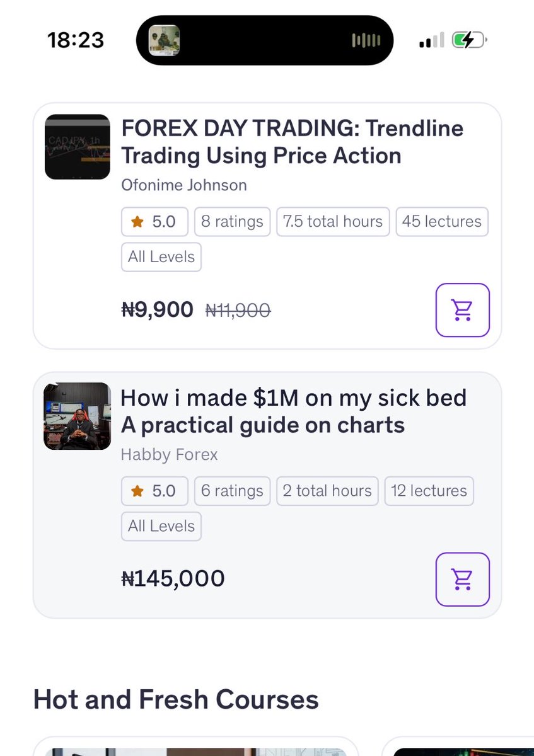534x756 pixels.
Task: Open Forex Day Trading course thumbnail
Action: (78, 147)
